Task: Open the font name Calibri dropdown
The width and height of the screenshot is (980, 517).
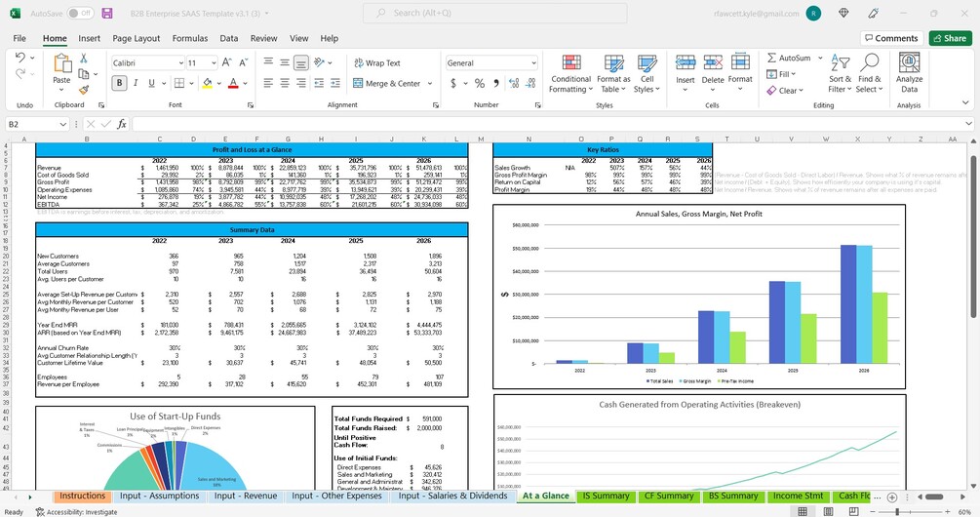Action: [180, 63]
